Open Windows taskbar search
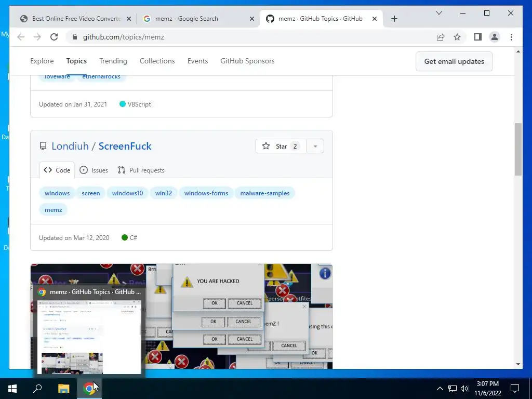This screenshot has width=532, height=399. (x=37, y=389)
